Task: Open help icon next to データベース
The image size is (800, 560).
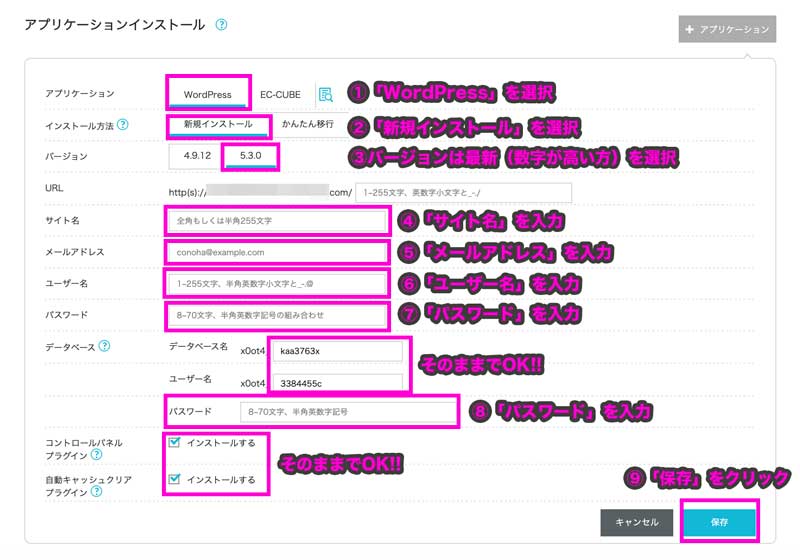Action: tap(104, 346)
